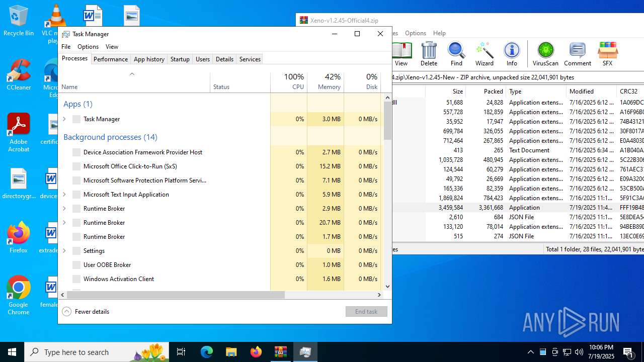
Task: Click scroll-down arrow in process list
Action: [x=387, y=287]
